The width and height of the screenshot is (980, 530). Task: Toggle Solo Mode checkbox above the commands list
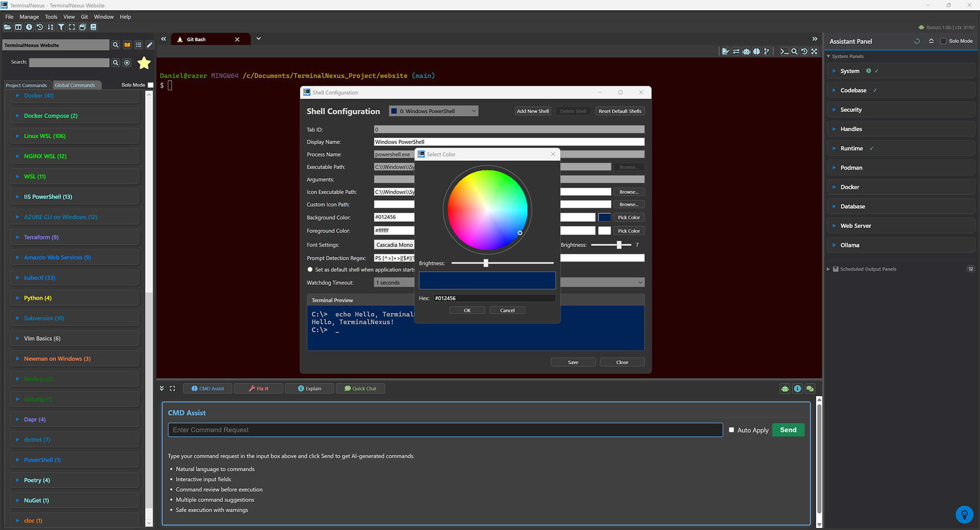click(x=151, y=85)
